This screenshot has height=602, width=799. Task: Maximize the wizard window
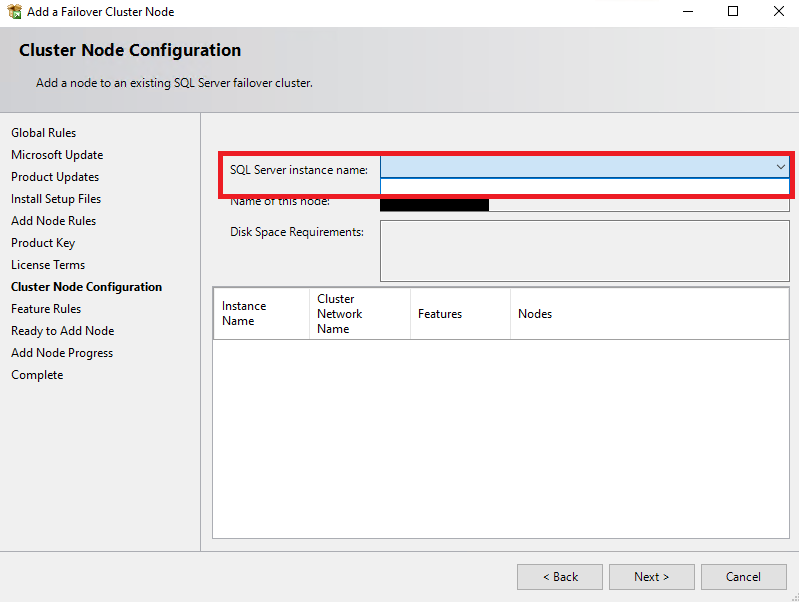point(733,11)
